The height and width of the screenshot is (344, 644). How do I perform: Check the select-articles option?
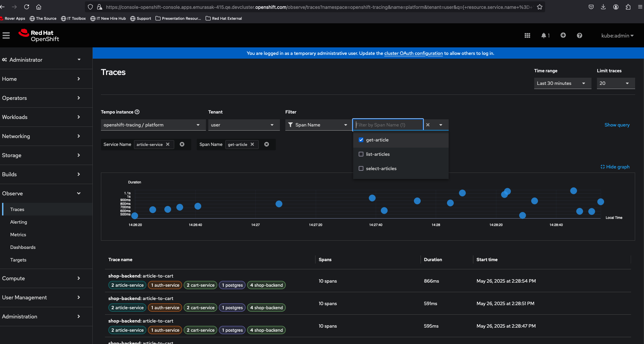click(x=361, y=168)
